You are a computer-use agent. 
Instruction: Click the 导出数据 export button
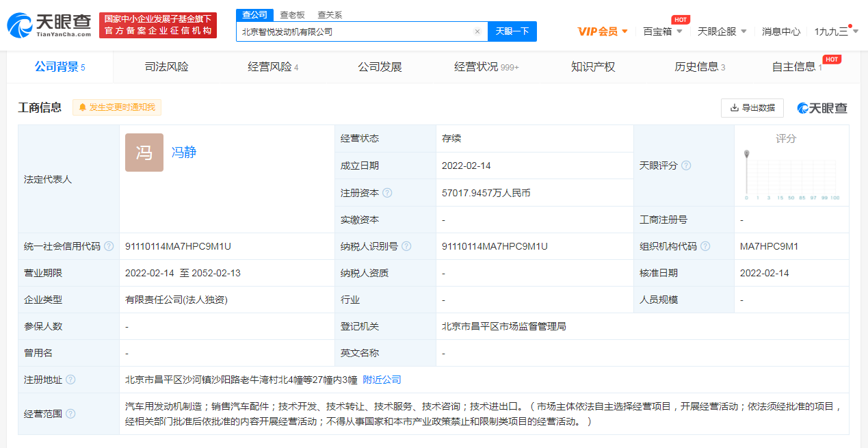(752, 108)
